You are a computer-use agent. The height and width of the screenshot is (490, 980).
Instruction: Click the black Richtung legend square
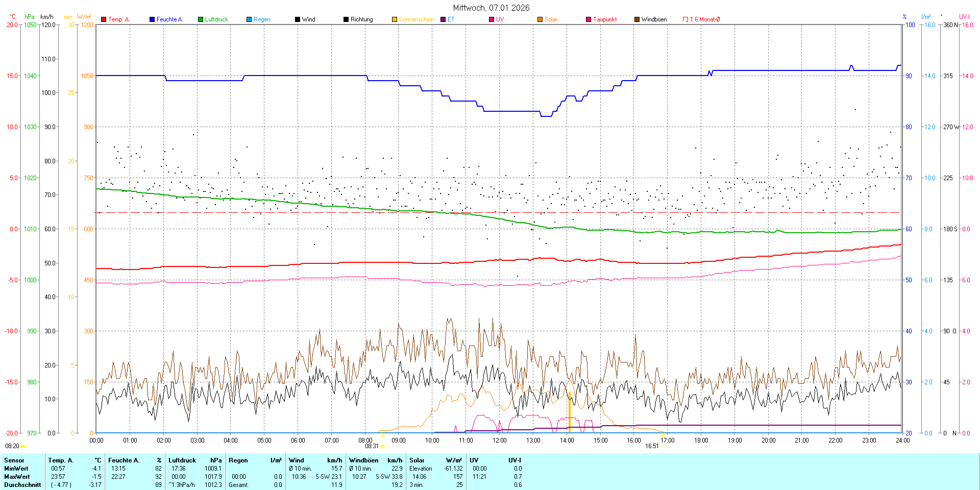click(x=346, y=19)
